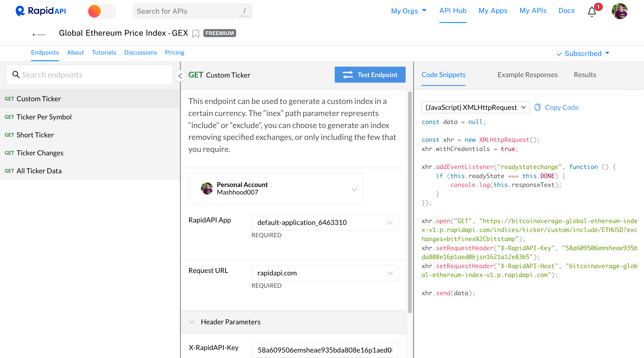Open the RapidAPI App dropdown selector
644x358 pixels.
tap(324, 222)
